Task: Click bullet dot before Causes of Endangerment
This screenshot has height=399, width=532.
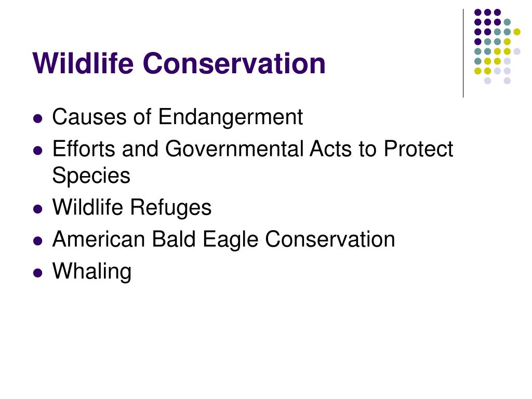Action: click(38, 119)
